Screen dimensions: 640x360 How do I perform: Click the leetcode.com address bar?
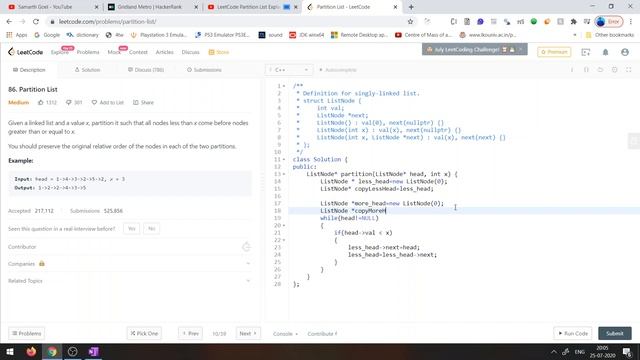229,22
